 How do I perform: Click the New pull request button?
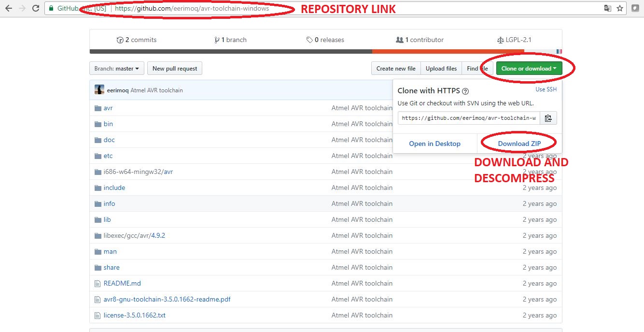tap(175, 69)
